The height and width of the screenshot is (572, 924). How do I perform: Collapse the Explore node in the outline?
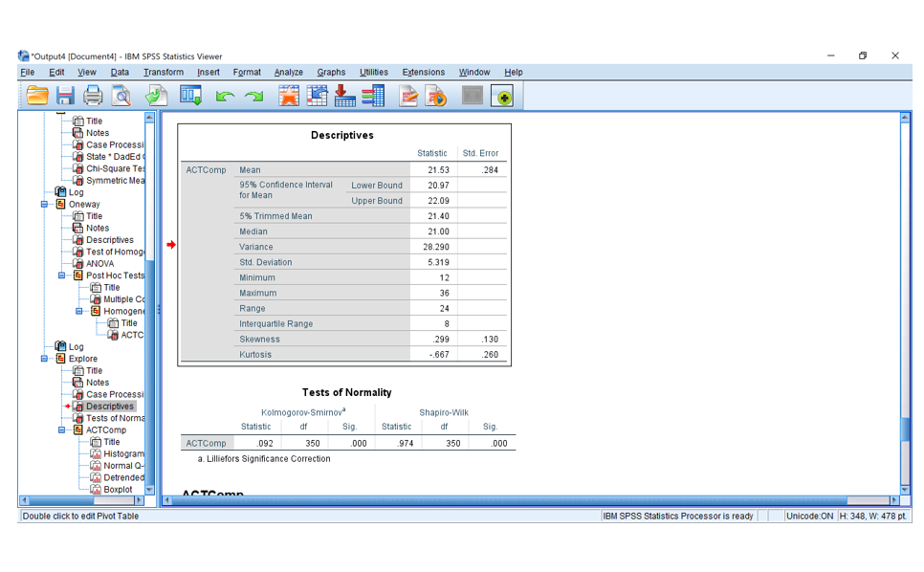[x=44, y=359]
